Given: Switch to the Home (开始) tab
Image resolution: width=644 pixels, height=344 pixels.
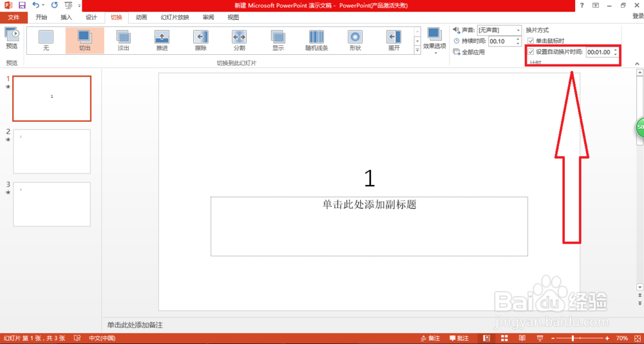Looking at the screenshot, I should (x=41, y=17).
